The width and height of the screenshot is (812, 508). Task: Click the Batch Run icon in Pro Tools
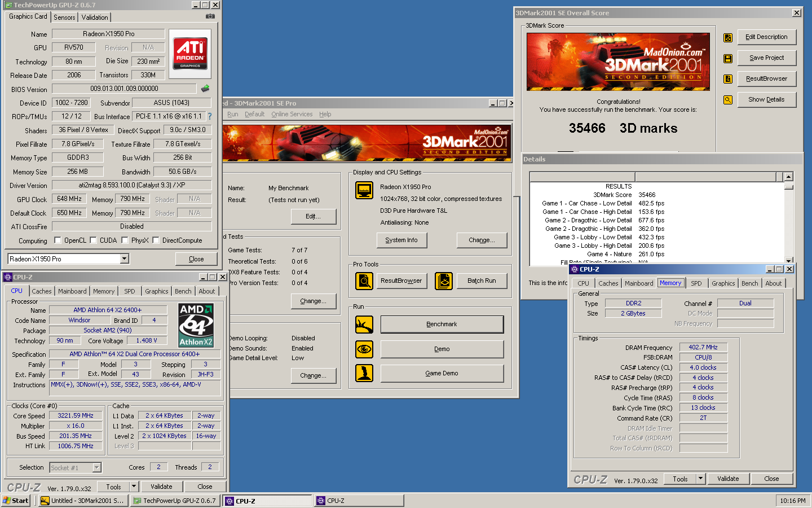[444, 281]
